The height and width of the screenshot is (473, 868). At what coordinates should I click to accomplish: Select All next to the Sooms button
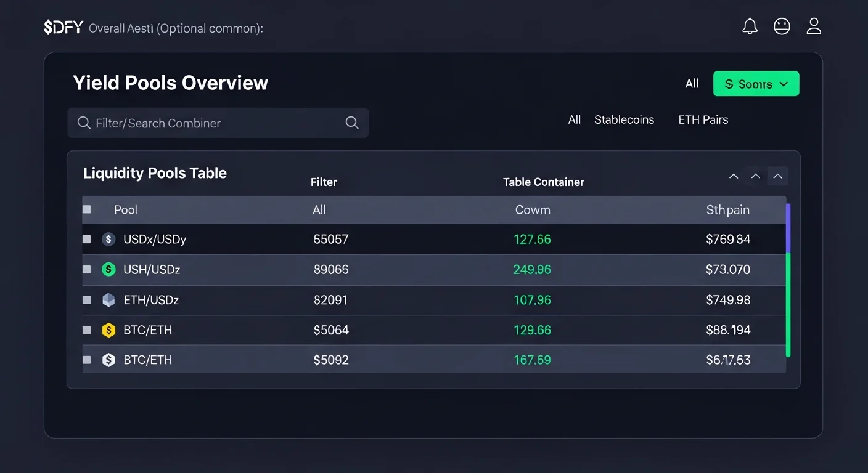click(692, 84)
